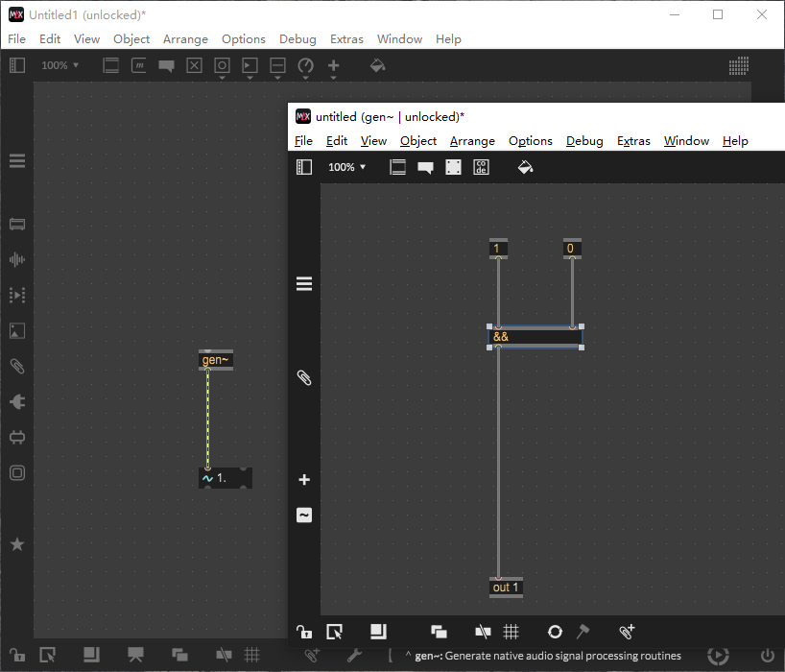The width and height of the screenshot is (785, 672).
Task: Open patcher windows icon in gen~ bottom toolbar
Action: [378, 632]
